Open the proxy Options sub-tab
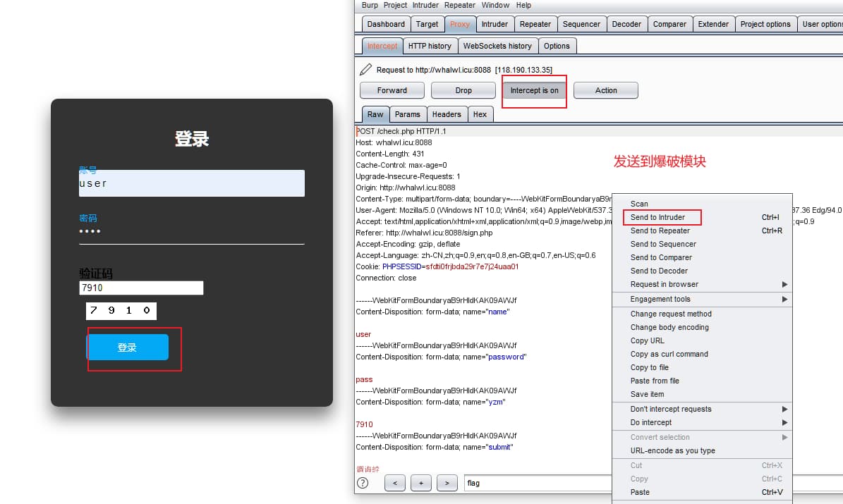 (x=557, y=46)
